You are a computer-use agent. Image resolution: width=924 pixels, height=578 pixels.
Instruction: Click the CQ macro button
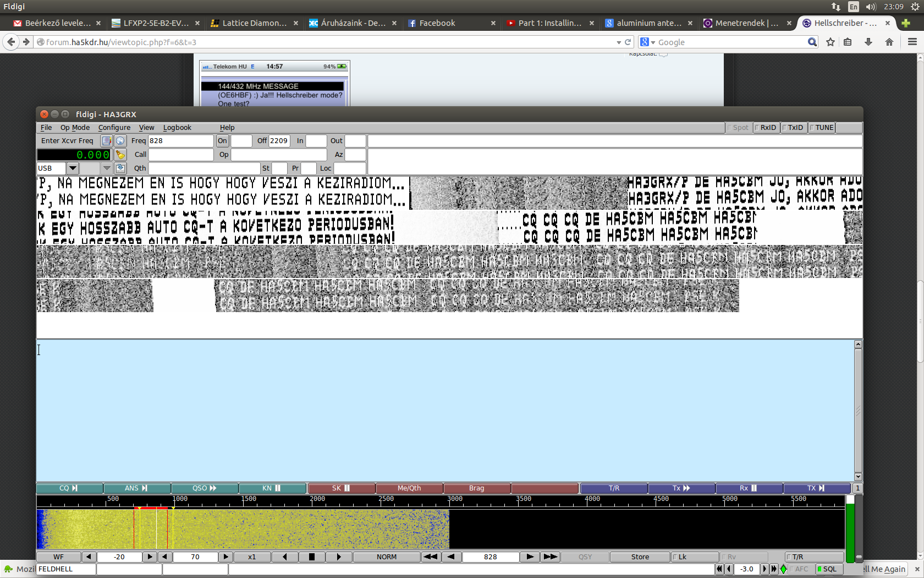coord(69,488)
